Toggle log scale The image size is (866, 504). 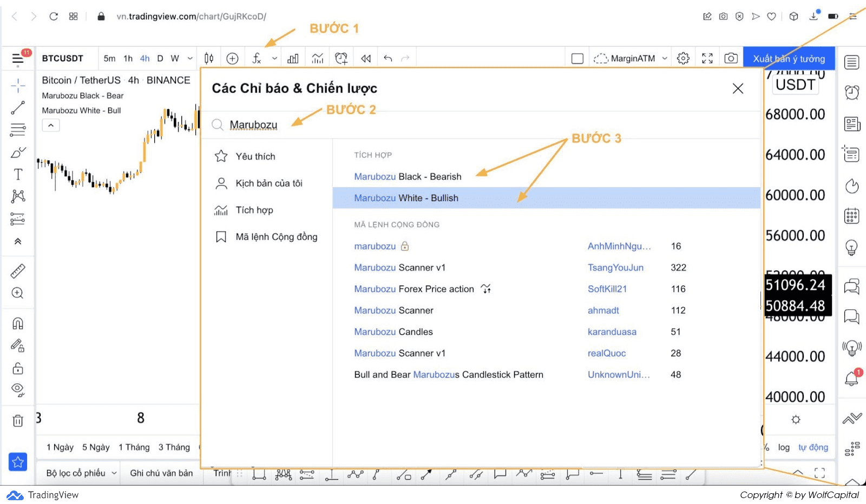[784, 447]
